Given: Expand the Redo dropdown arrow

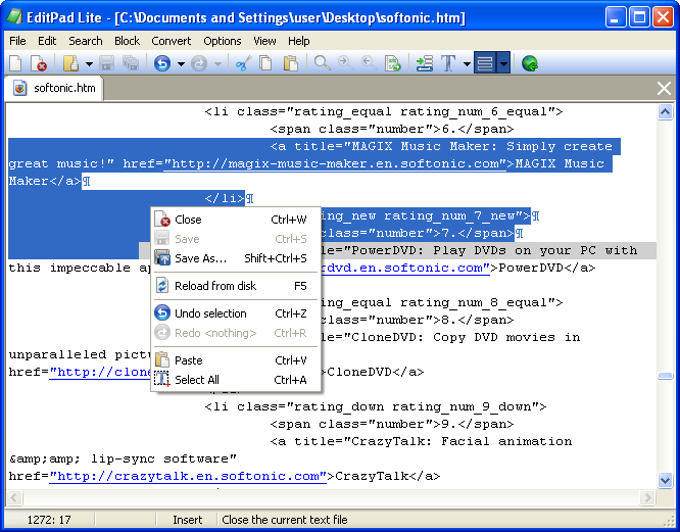Looking at the screenshot, I should click(x=218, y=64).
